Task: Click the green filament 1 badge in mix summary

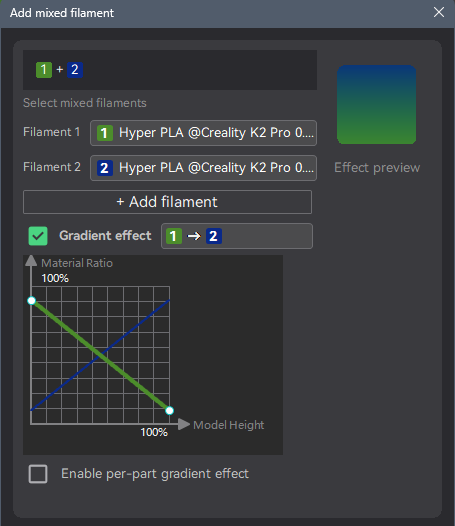Action: 44,70
